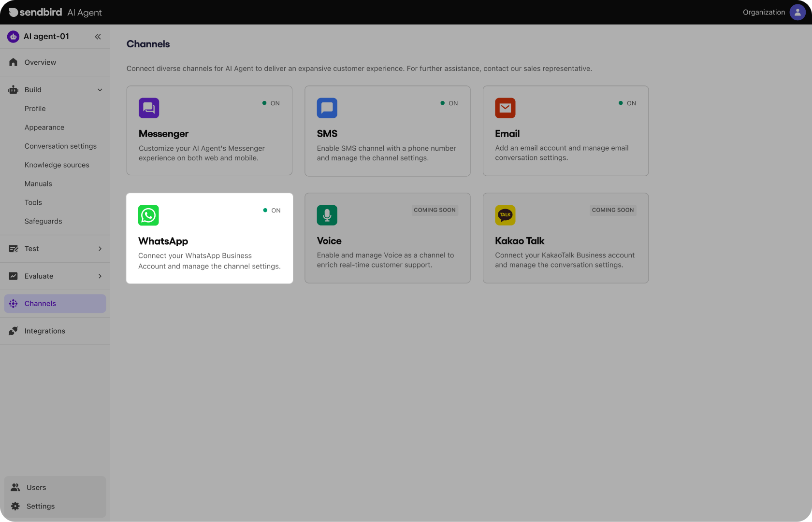Image resolution: width=812 pixels, height=522 pixels.
Task: Click Messenger ON status indicator
Action: [271, 103]
